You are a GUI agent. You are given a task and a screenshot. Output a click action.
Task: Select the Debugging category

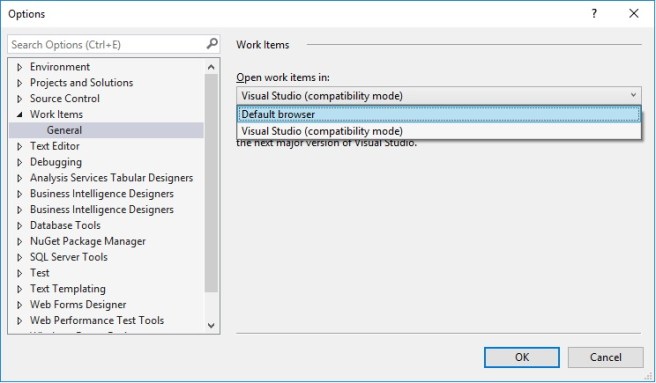(x=56, y=162)
